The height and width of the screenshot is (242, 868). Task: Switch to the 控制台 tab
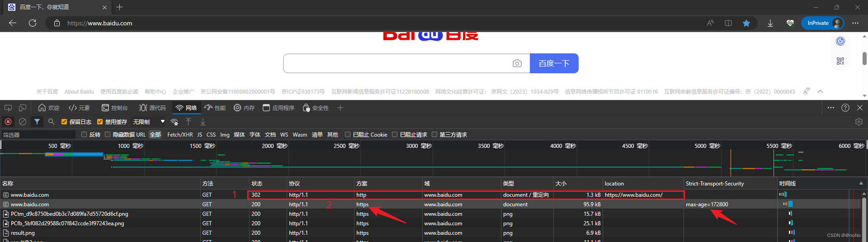tap(115, 108)
